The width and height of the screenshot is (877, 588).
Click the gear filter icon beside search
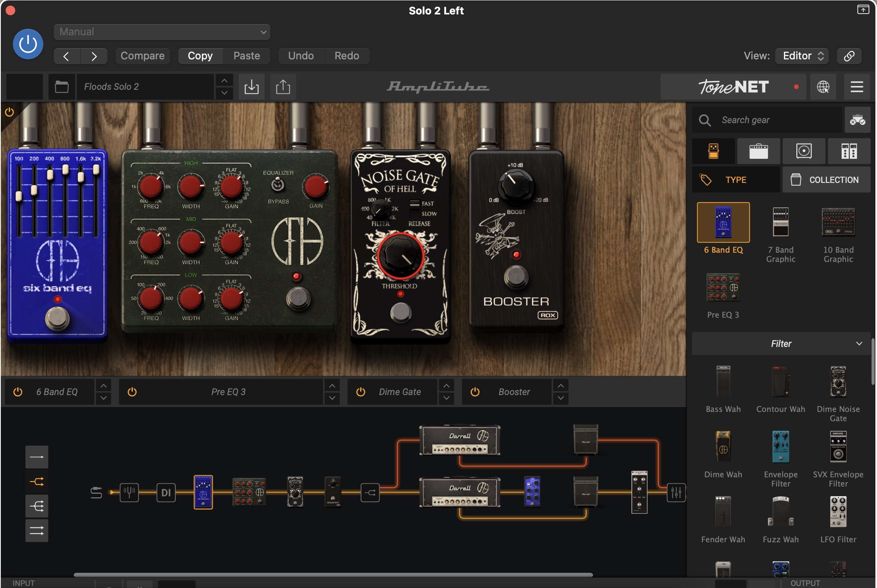click(857, 120)
